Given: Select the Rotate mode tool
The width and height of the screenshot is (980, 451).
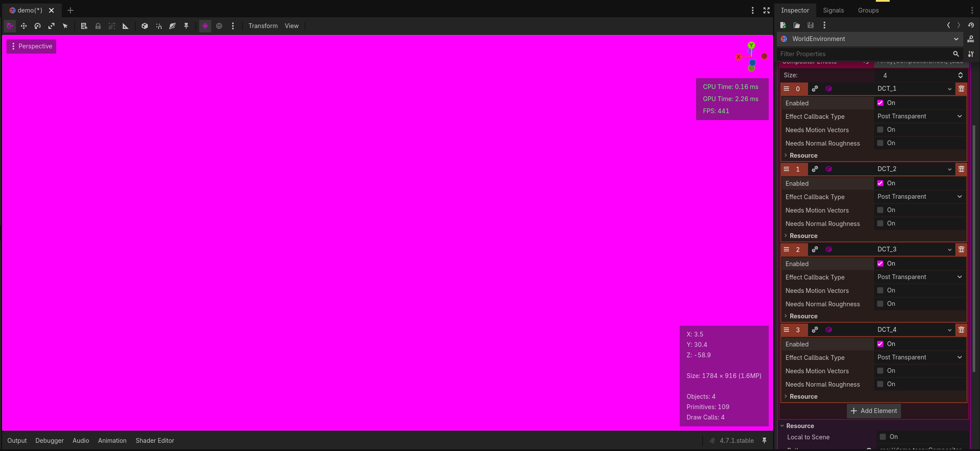Looking at the screenshot, I should [x=38, y=26].
